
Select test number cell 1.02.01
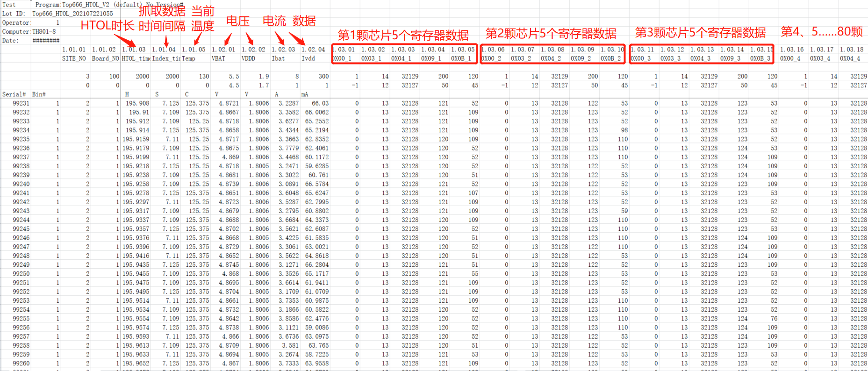tap(223, 49)
